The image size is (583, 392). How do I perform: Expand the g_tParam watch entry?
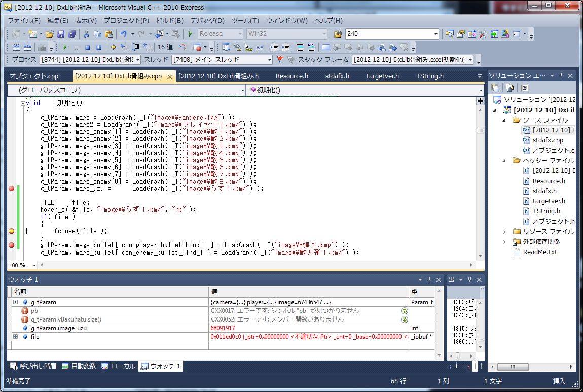click(15, 302)
